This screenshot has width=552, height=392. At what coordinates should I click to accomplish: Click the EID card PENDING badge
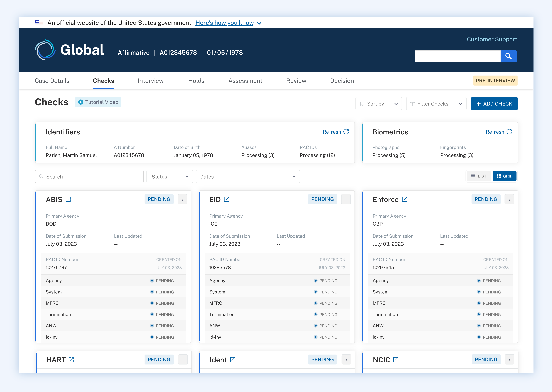(322, 199)
